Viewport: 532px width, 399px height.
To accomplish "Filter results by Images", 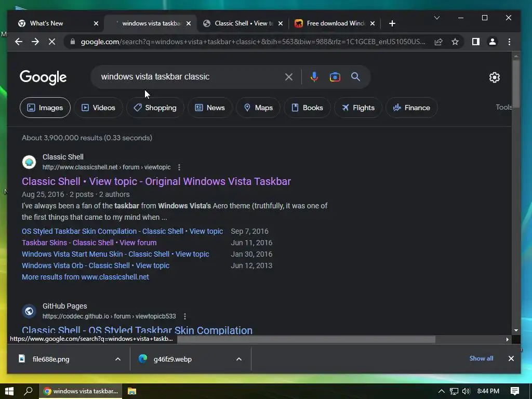I will coord(45,108).
